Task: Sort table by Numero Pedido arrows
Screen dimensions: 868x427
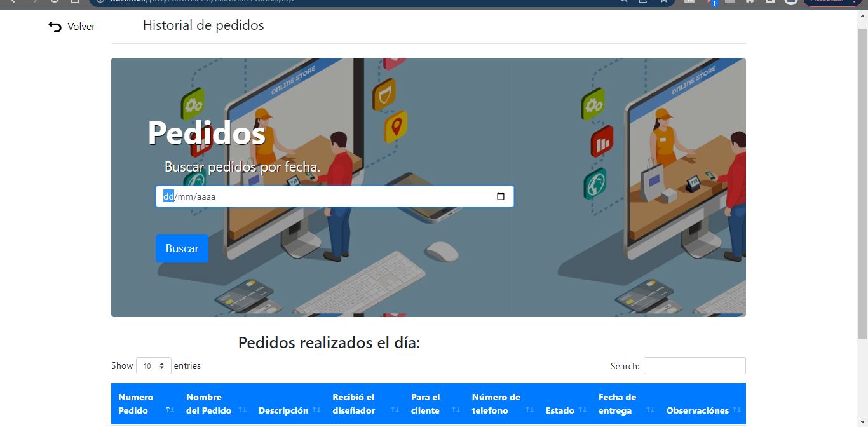Action: point(170,410)
